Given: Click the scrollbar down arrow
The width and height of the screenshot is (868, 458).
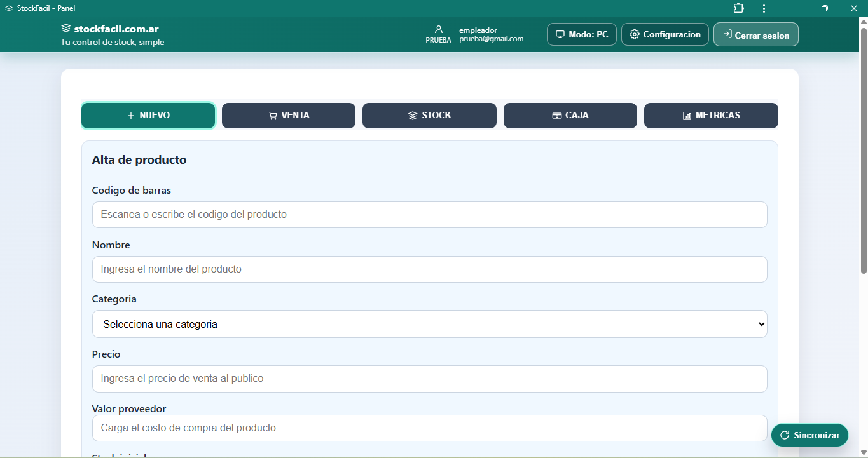Looking at the screenshot, I should click(x=864, y=453).
